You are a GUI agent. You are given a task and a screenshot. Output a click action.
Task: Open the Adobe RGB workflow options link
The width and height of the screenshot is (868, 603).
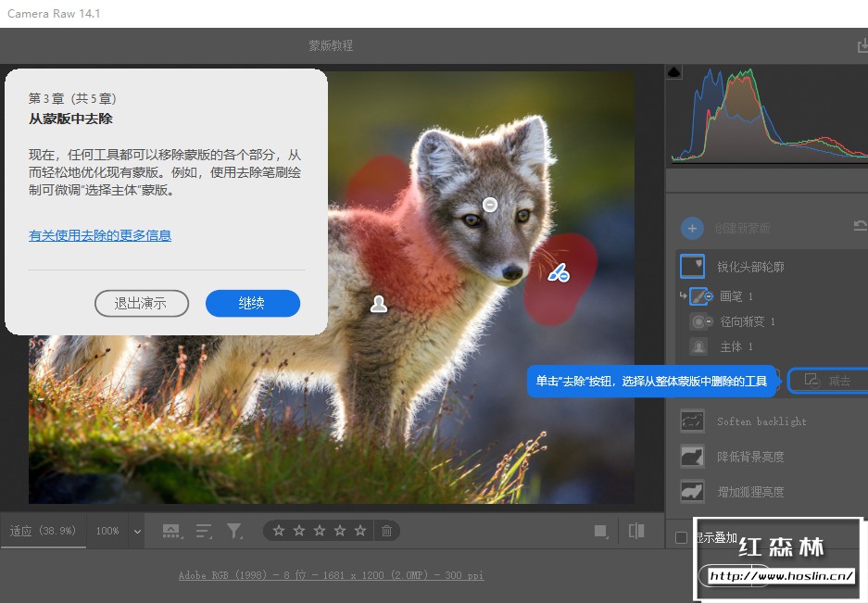pyautogui.click(x=331, y=575)
